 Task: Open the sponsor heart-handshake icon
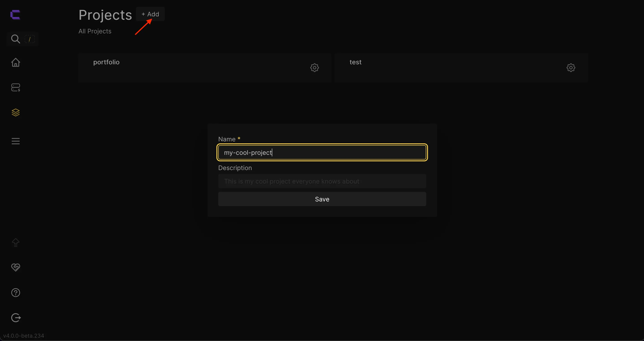pyautogui.click(x=15, y=267)
